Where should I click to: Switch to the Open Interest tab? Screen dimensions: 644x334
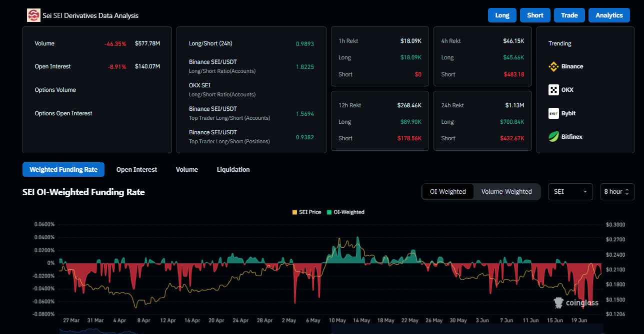136,169
